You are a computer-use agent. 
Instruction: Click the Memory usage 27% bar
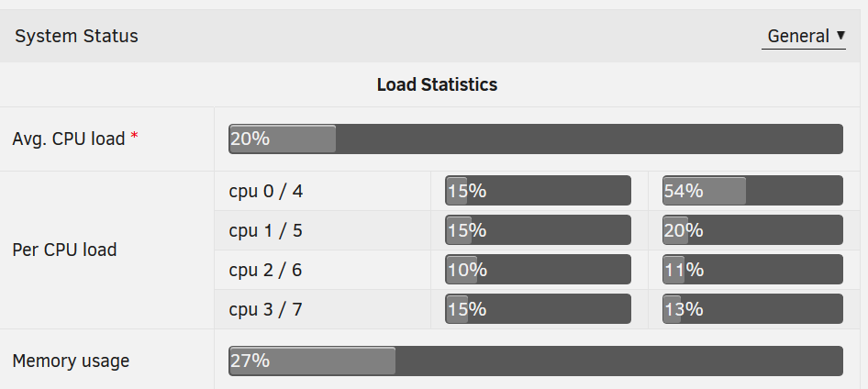coord(535,361)
